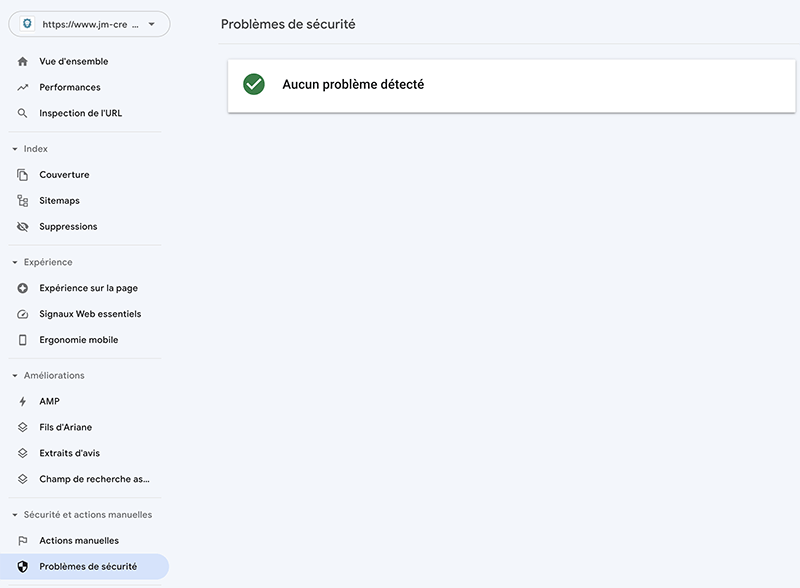Click the trend line icon beside Performances

coord(22,88)
